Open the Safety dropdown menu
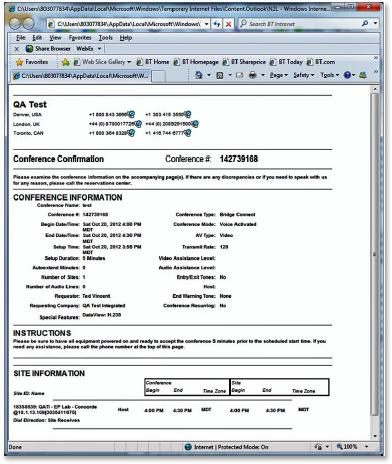392x464 pixels. point(304,75)
